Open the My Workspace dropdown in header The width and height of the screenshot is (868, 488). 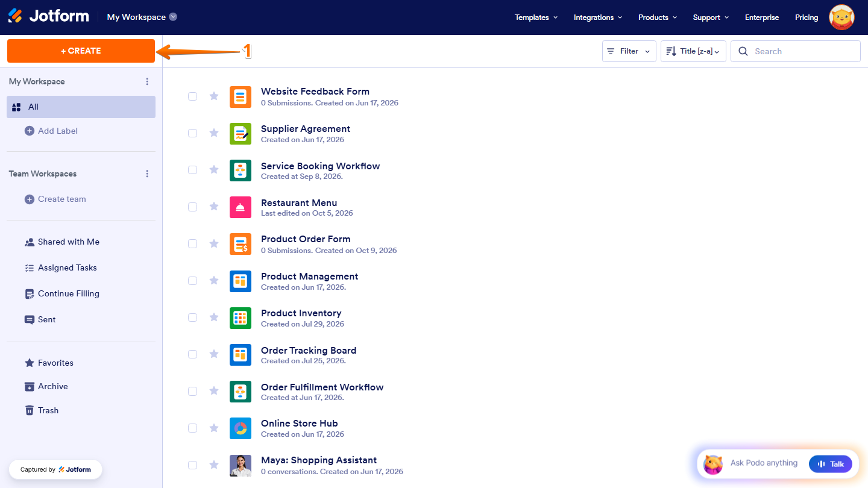pos(142,17)
